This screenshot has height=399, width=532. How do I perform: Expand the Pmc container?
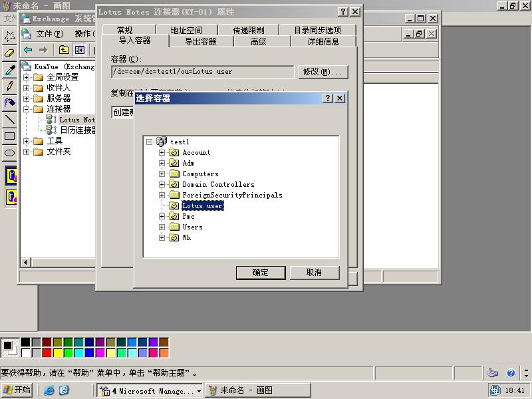162,217
